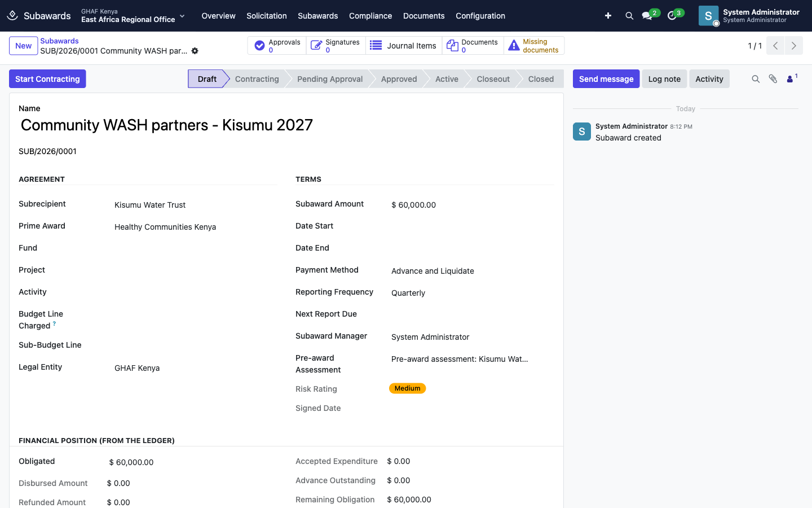Click the Date Start field
The height and width of the screenshot is (508, 812).
tap(472, 226)
